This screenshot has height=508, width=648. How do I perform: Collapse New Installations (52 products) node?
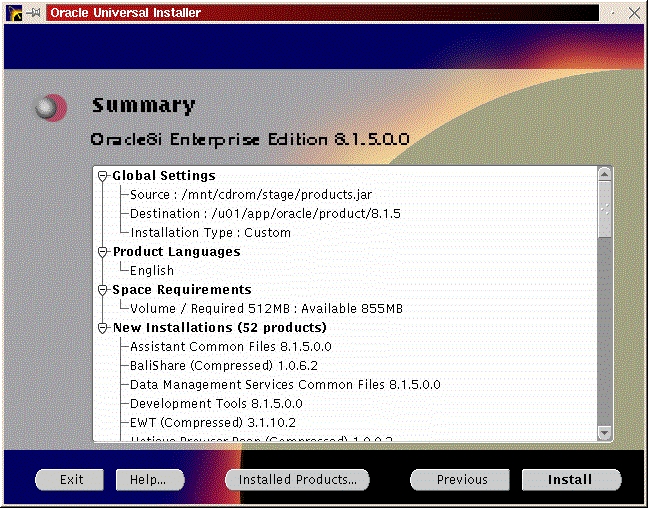point(103,328)
